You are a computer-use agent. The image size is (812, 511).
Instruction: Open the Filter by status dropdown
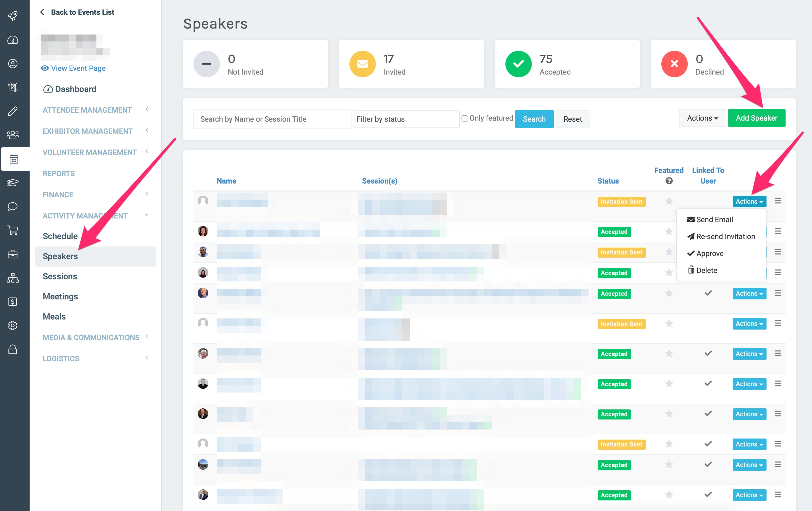pos(406,119)
